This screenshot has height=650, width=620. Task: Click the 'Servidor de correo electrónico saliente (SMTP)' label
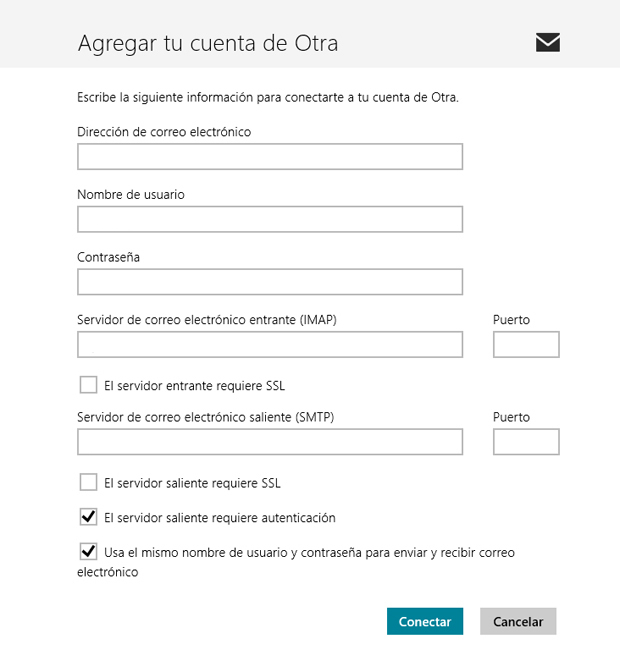click(206, 417)
